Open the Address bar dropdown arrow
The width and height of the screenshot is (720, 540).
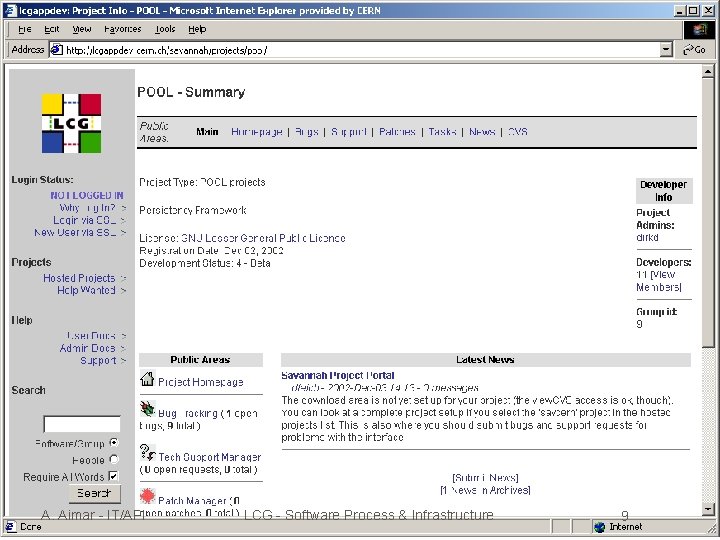click(666, 50)
